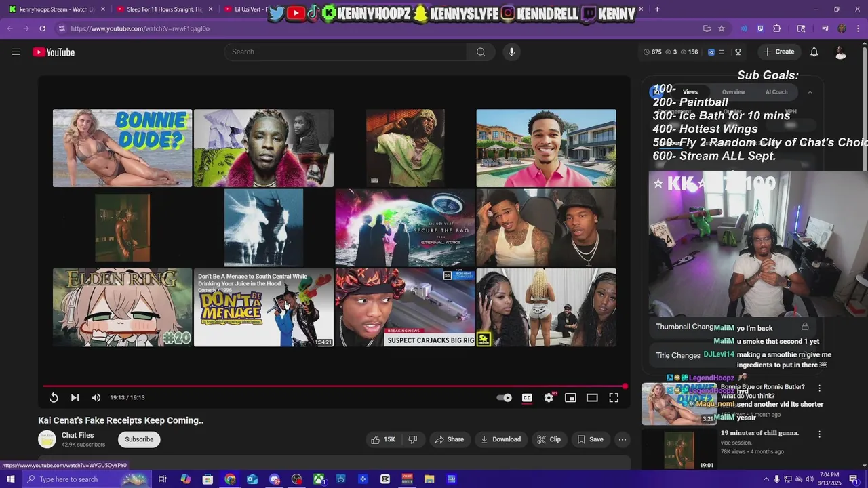Screen dimensions: 868x488
Task: Open Task View on the taskbar
Action: pos(163,479)
